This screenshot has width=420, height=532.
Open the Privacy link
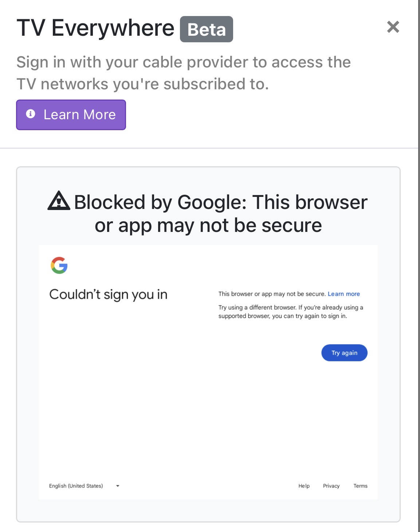pos(331,486)
